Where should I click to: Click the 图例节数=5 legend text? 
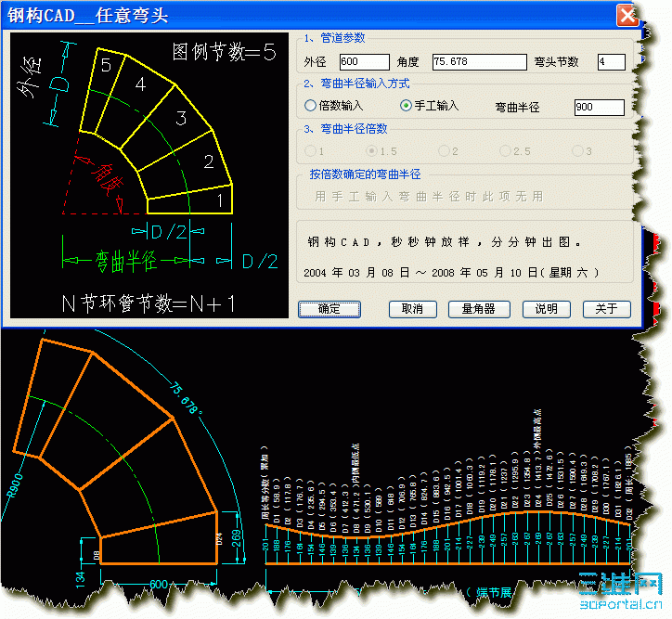(x=224, y=52)
